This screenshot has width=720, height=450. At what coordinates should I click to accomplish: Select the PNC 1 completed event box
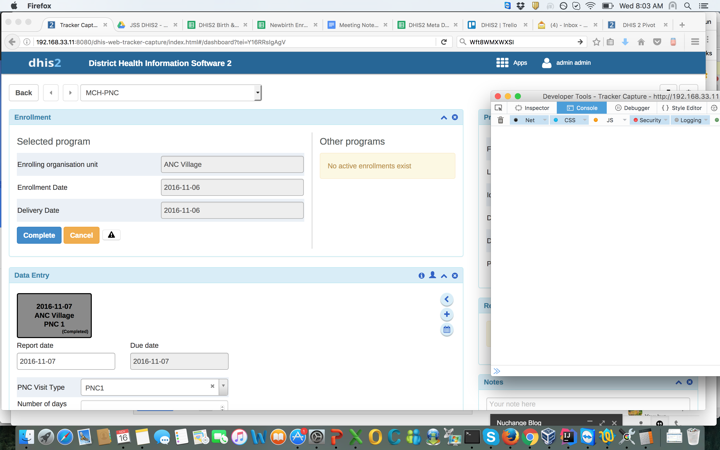coord(54,315)
